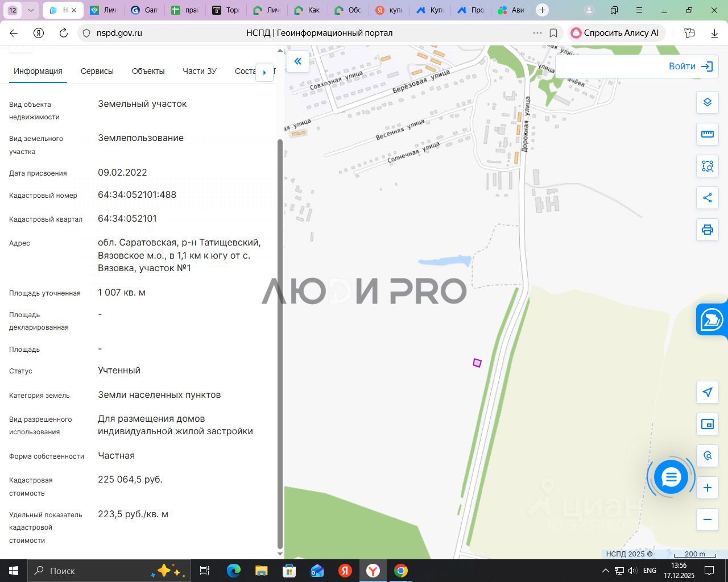Viewport: 728px width, 582px height.
Task: Activate the area search selection tool
Action: pyautogui.click(x=707, y=166)
